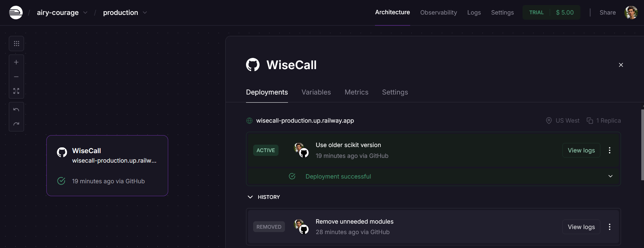This screenshot has width=644, height=248.
Task: Select the Deployments tab
Action: (267, 92)
